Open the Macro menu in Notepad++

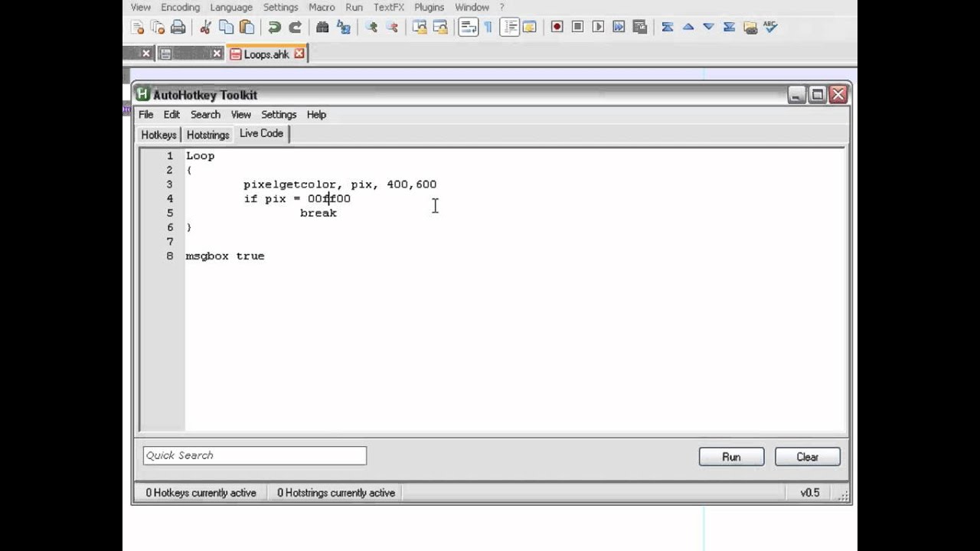pos(322,7)
